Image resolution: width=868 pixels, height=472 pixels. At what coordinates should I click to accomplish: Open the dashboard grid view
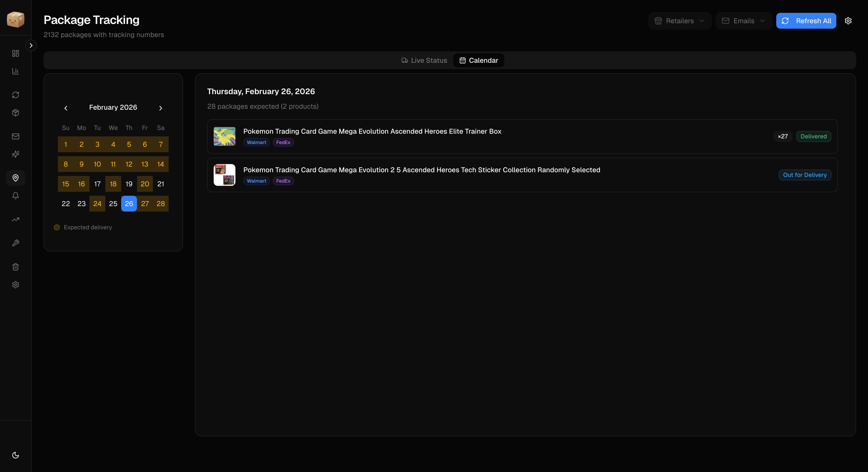[x=16, y=53]
